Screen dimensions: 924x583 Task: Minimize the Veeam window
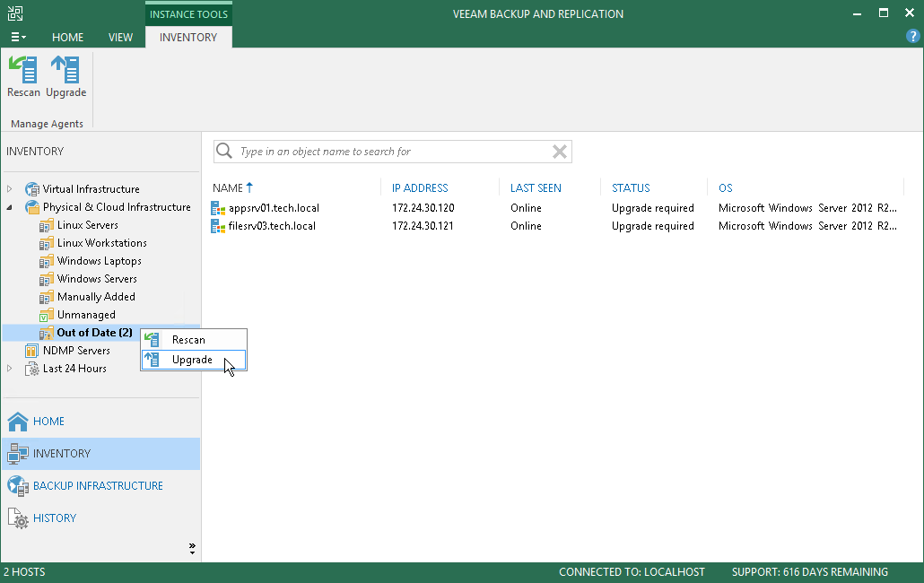[x=857, y=13]
